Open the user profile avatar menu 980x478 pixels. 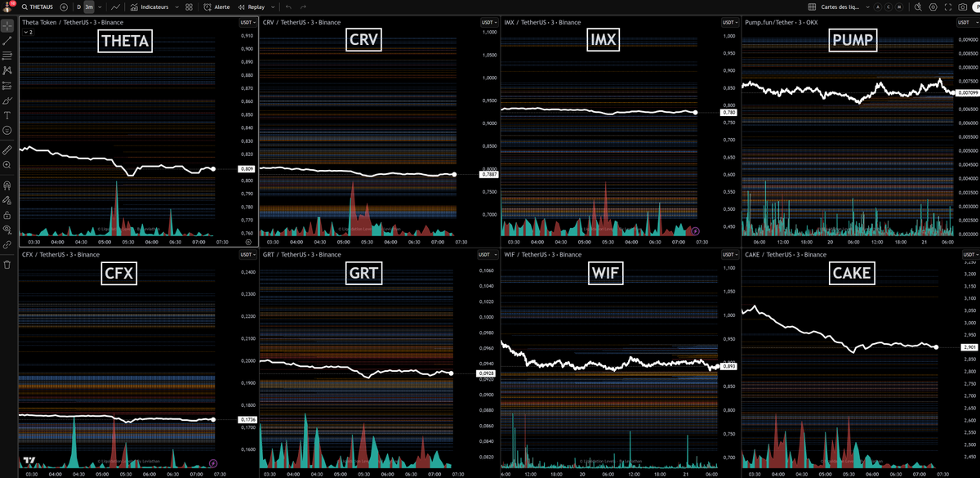7,7
